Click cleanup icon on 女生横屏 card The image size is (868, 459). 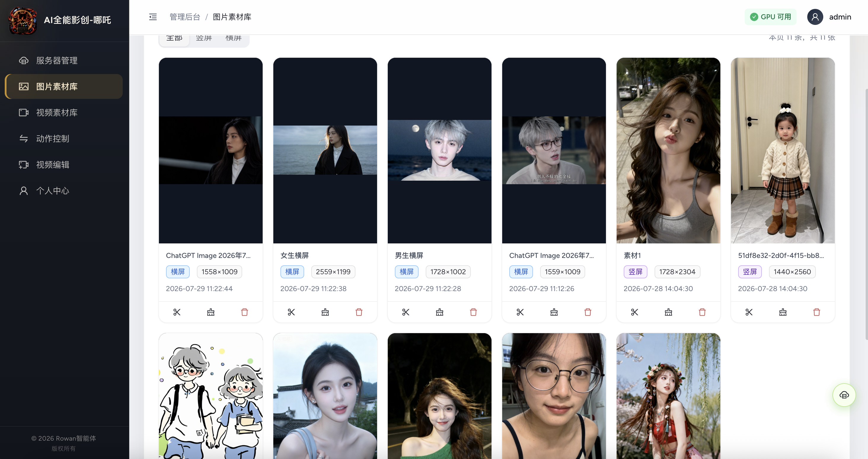(325, 312)
